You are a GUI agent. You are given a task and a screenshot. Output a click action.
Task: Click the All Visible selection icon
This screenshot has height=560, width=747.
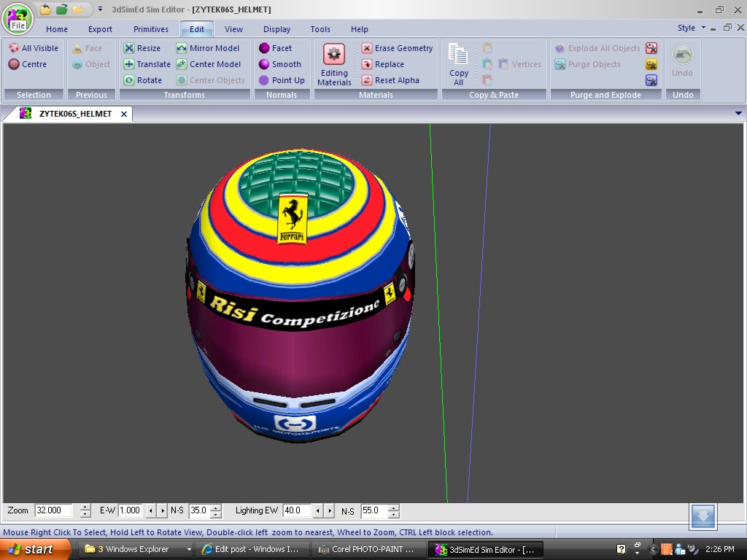(15, 48)
